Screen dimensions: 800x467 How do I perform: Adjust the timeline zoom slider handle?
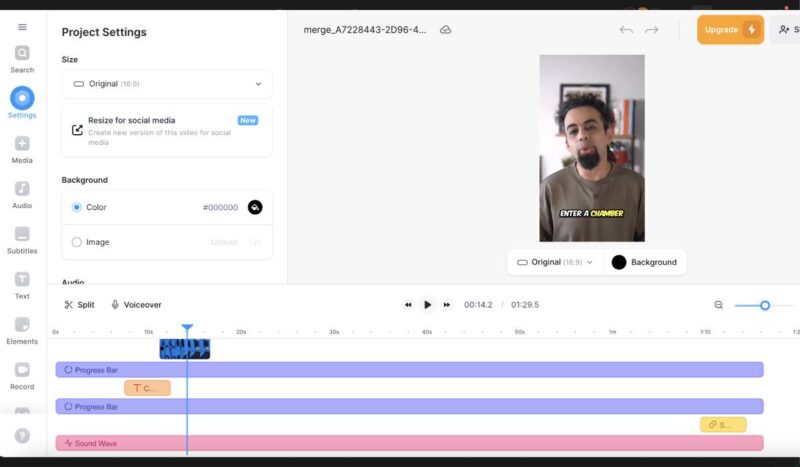(x=765, y=305)
